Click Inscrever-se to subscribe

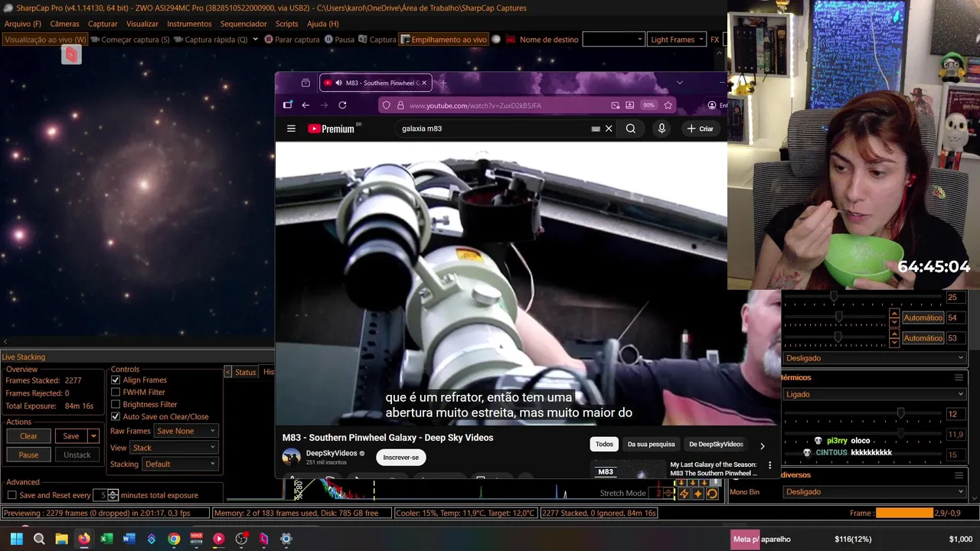pos(401,457)
